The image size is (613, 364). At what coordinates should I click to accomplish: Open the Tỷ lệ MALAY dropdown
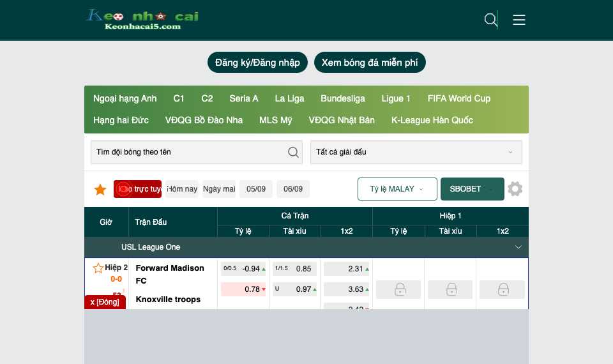point(397,189)
